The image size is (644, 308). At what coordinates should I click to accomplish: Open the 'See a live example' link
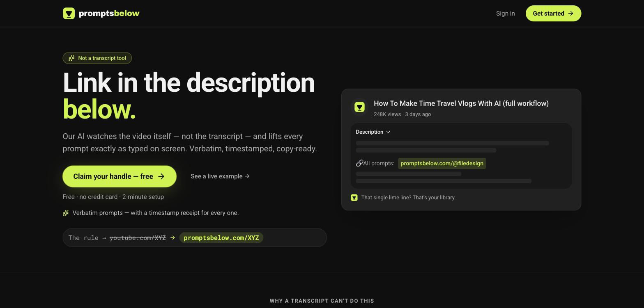pos(220,176)
